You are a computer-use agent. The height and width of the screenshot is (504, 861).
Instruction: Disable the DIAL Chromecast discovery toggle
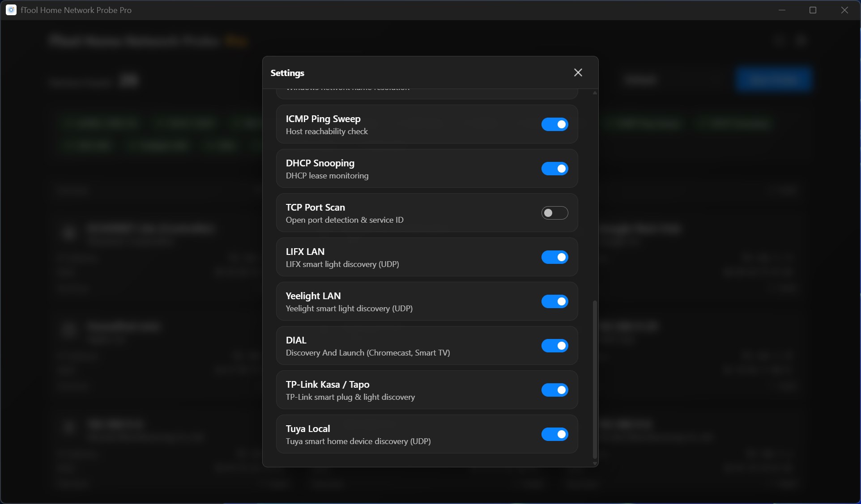554,346
